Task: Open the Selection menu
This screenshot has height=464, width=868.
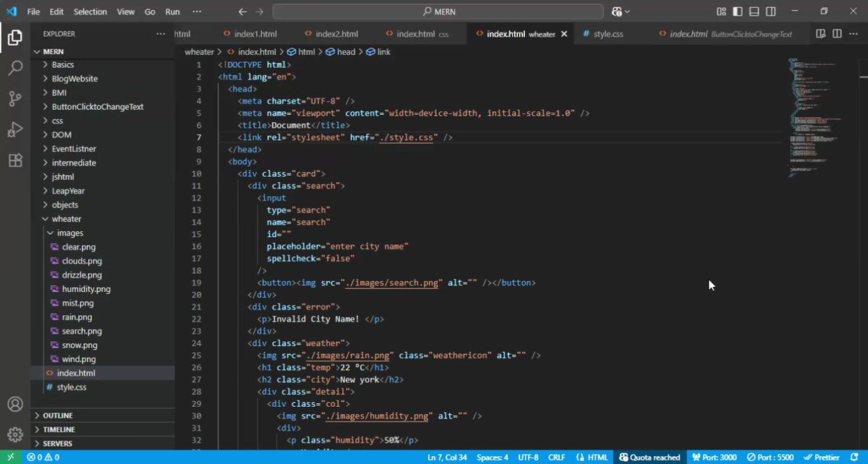Action: [x=90, y=12]
